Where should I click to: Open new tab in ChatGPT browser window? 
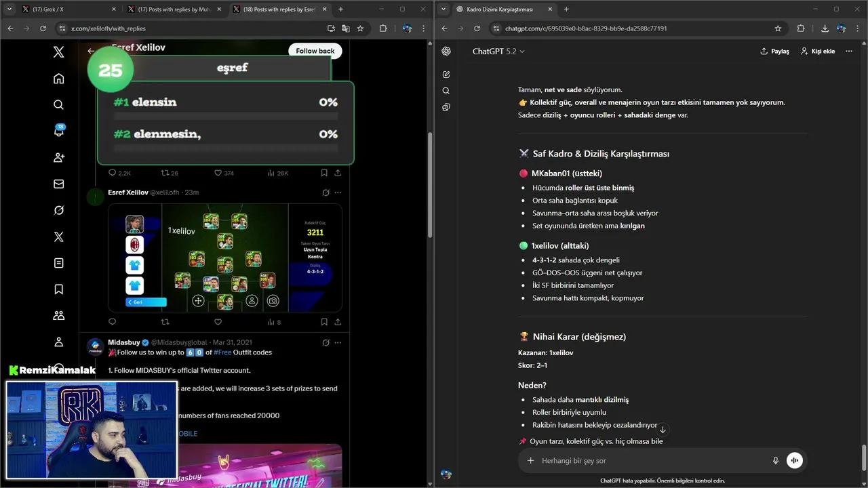pos(566,9)
